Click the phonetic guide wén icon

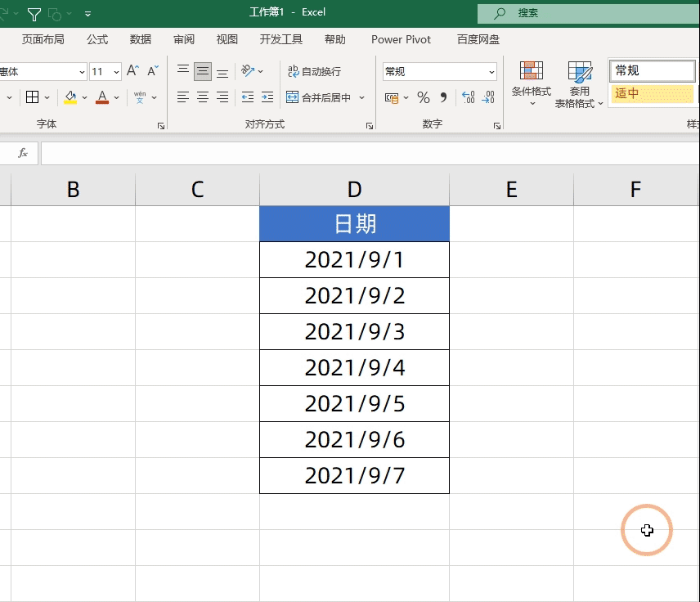(x=140, y=97)
